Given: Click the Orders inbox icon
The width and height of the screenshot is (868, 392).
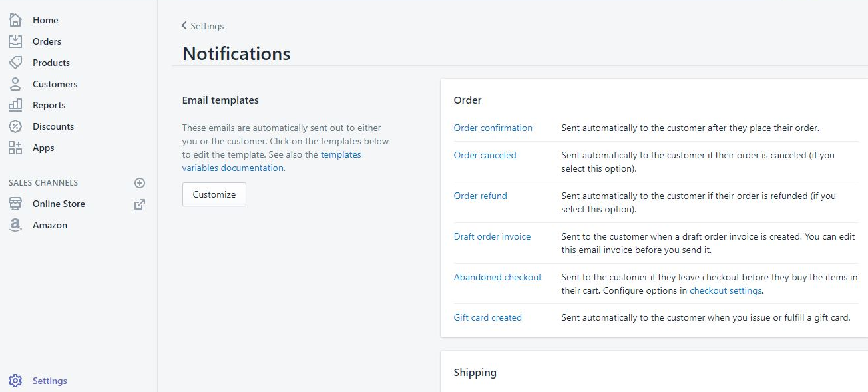Looking at the screenshot, I should pos(15,41).
